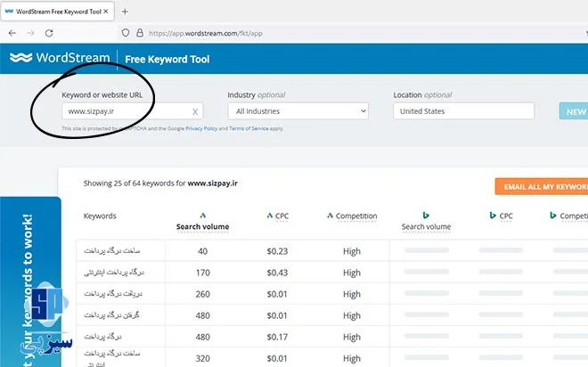This screenshot has width=588, height=367.
Task: Click the Location field United States
Action: point(464,111)
